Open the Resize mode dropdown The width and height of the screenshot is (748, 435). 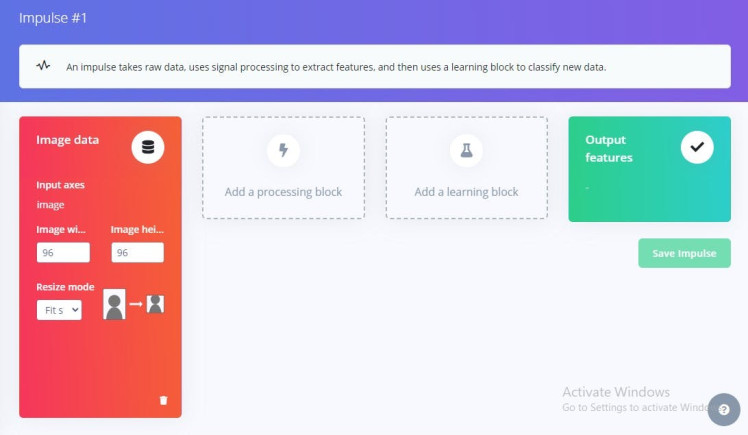click(x=59, y=310)
